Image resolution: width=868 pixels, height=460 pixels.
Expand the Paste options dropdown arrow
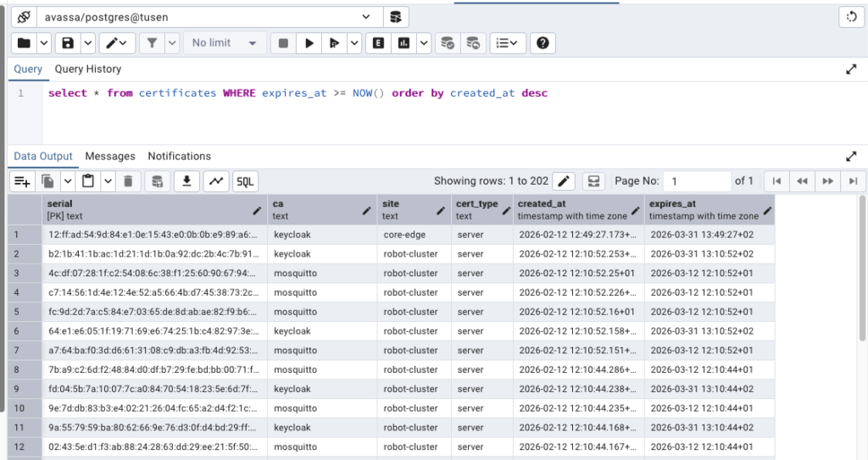108,181
